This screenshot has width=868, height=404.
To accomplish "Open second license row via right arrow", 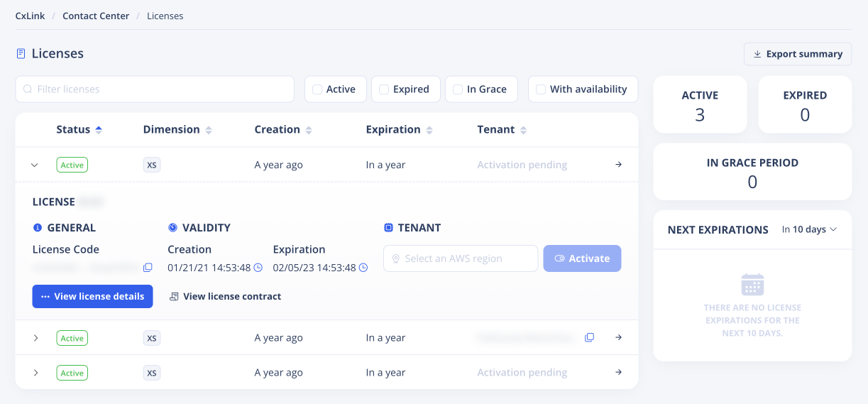I will 618,338.
